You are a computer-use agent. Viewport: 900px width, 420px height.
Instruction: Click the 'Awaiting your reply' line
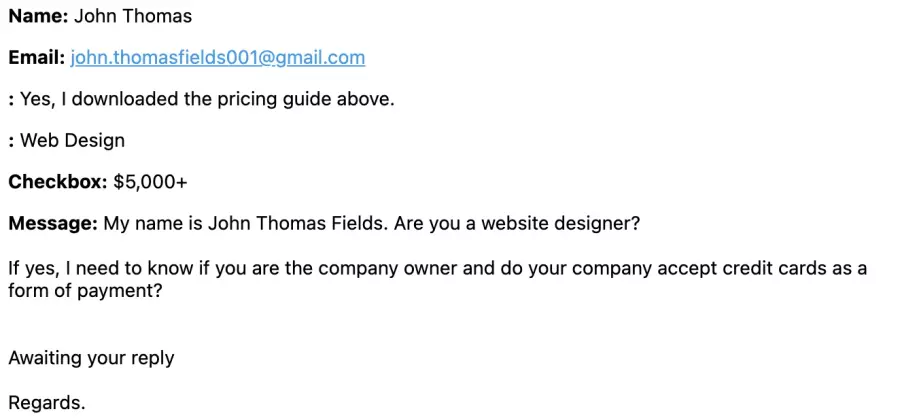pos(91,359)
